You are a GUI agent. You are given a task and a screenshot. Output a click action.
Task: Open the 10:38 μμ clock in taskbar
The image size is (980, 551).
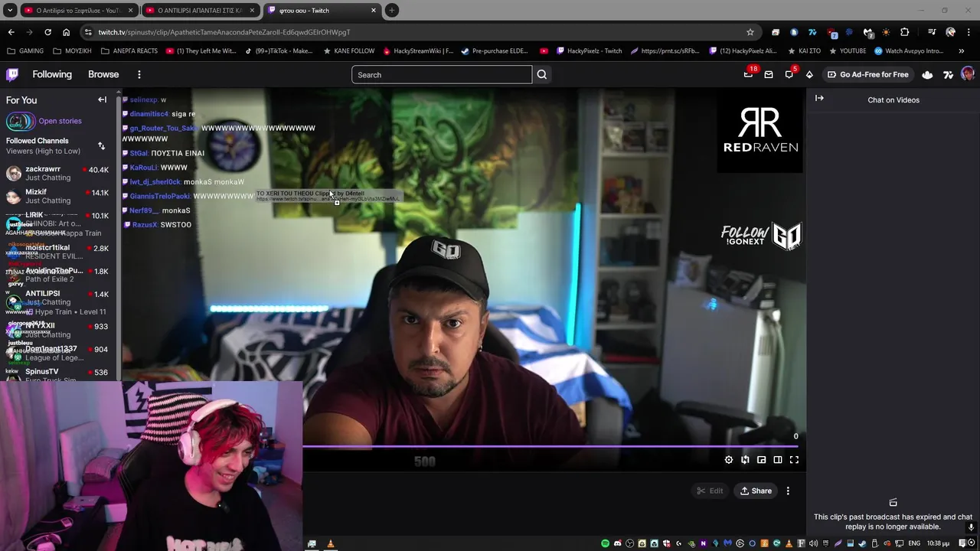(x=938, y=543)
